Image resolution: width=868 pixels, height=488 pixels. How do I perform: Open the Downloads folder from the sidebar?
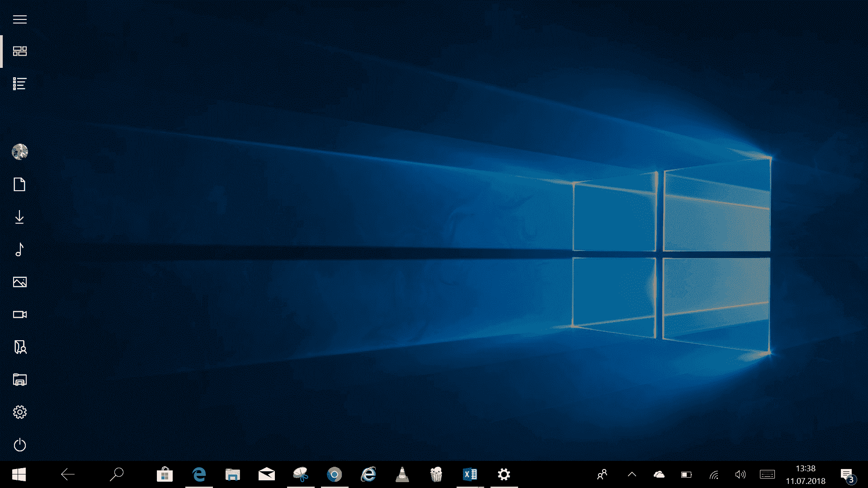pos(19,218)
